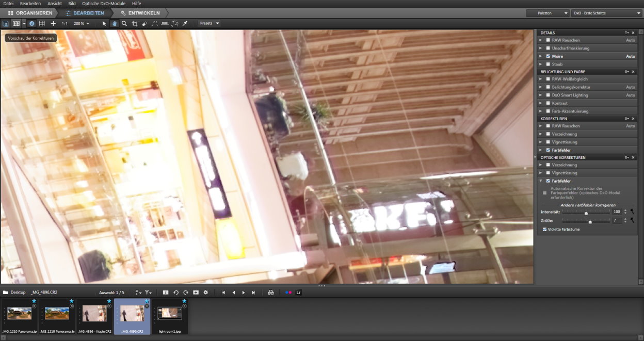Disable the Moiré correction checkbox
Image resolution: width=644 pixels, height=341 pixels.
pyautogui.click(x=548, y=56)
